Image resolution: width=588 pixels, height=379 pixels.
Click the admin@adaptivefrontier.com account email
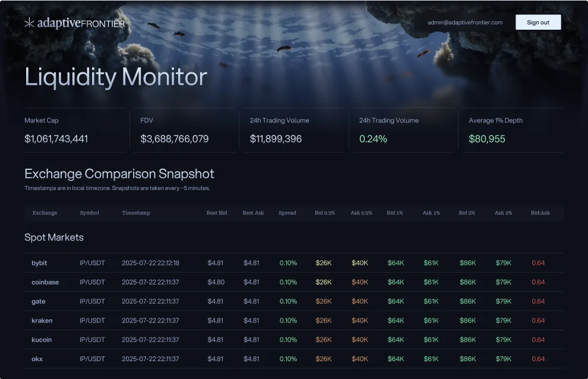pyautogui.click(x=465, y=23)
